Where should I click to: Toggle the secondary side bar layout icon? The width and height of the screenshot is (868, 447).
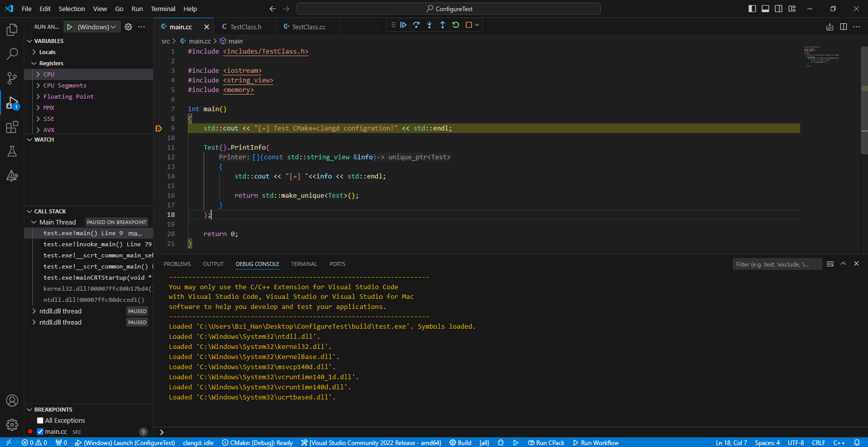(779, 9)
